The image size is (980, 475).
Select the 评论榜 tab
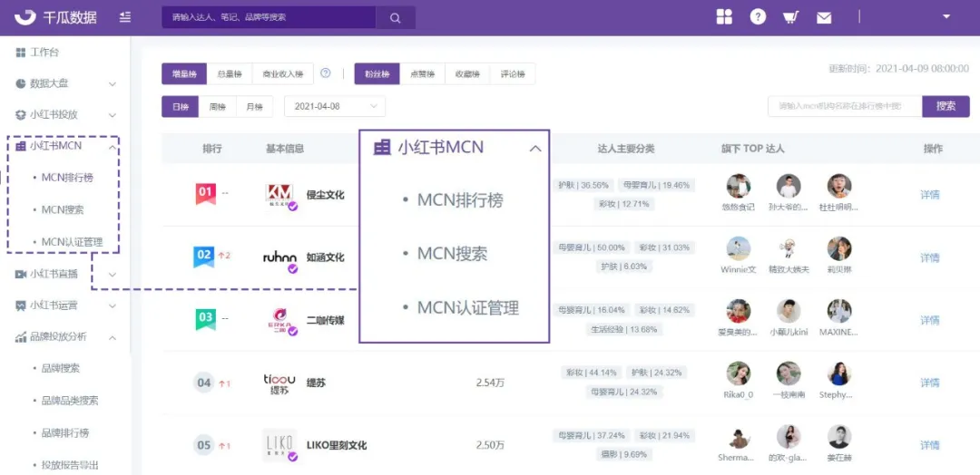(513, 73)
